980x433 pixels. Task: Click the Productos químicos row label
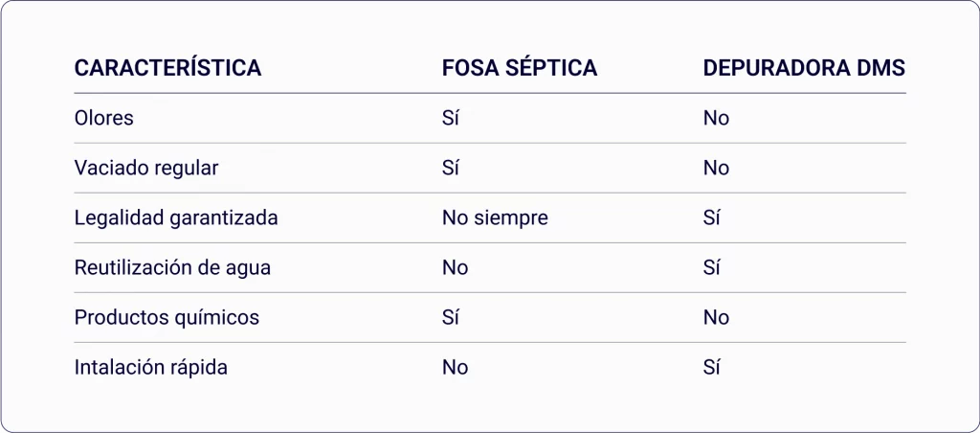point(167,318)
